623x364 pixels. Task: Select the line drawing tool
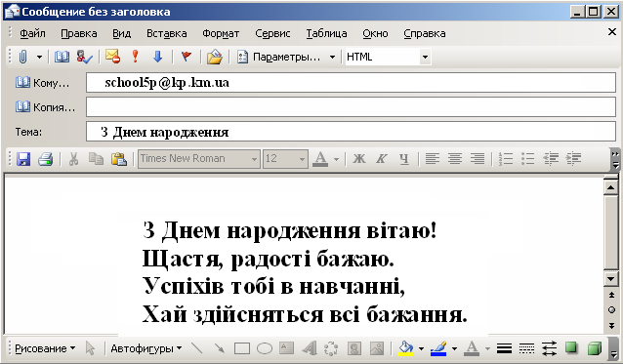click(197, 348)
